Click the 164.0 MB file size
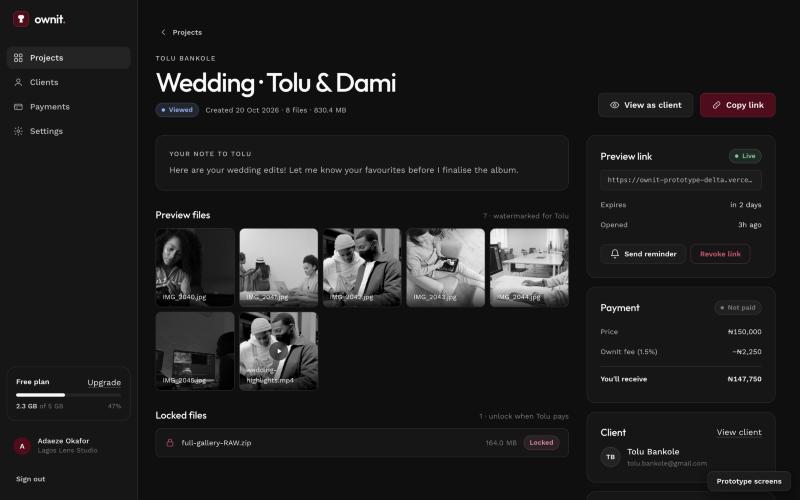 [x=501, y=443]
